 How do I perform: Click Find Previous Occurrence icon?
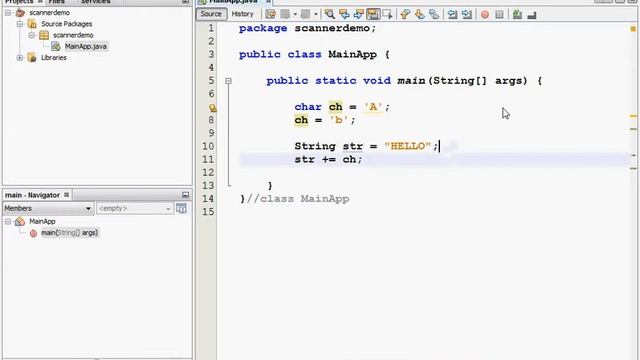coord(344,14)
